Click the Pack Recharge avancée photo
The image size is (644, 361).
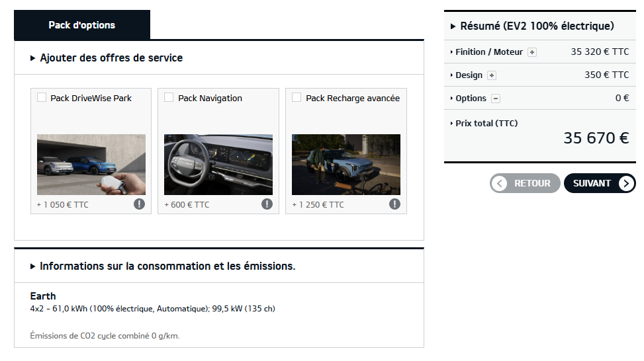tap(346, 165)
